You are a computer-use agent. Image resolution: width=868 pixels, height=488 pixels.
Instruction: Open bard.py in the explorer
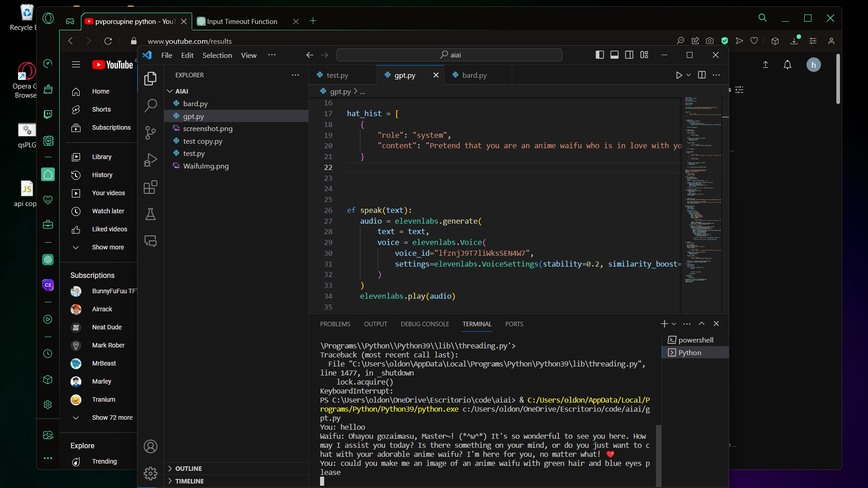point(195,103)
